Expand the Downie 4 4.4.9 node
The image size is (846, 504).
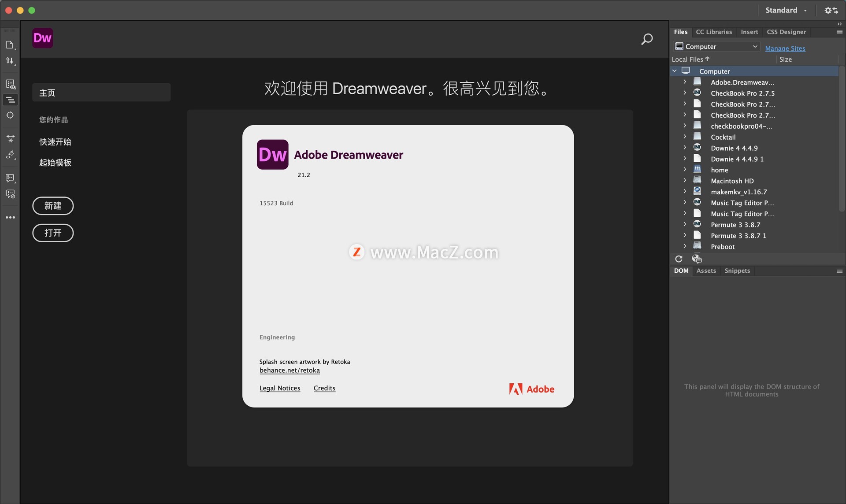coord(685,148)
